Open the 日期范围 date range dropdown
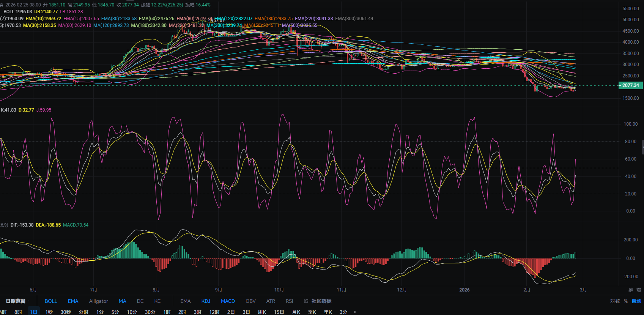Image resolution: width=644 pixels, height=315 pixels. pyautogui.click(x=17, y=301)
